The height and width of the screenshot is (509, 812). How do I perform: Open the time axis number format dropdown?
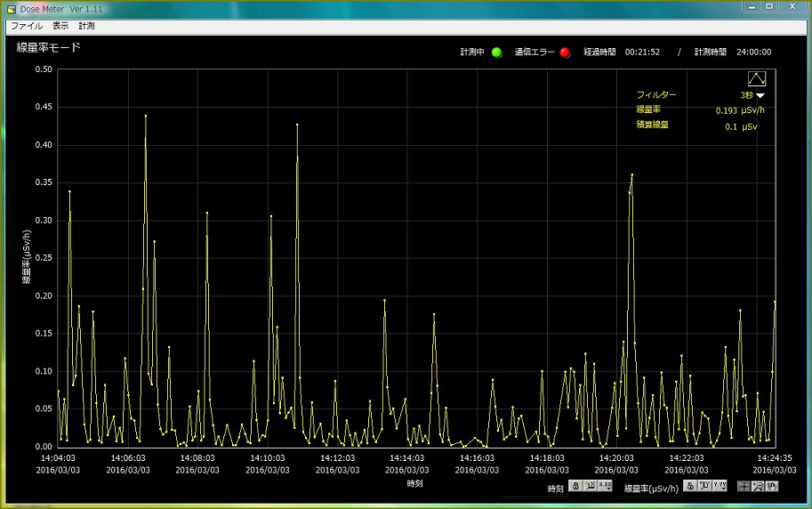point(605,486)
